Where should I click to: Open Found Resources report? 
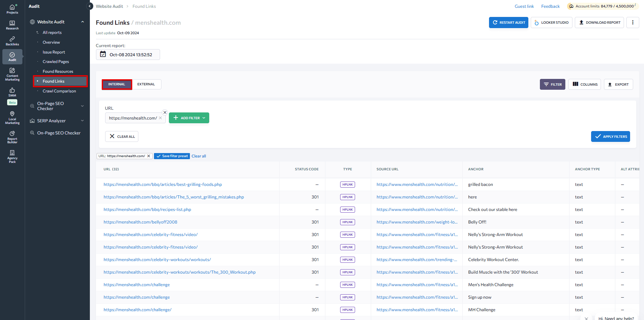pyautogui.click(x=58, y=71)
